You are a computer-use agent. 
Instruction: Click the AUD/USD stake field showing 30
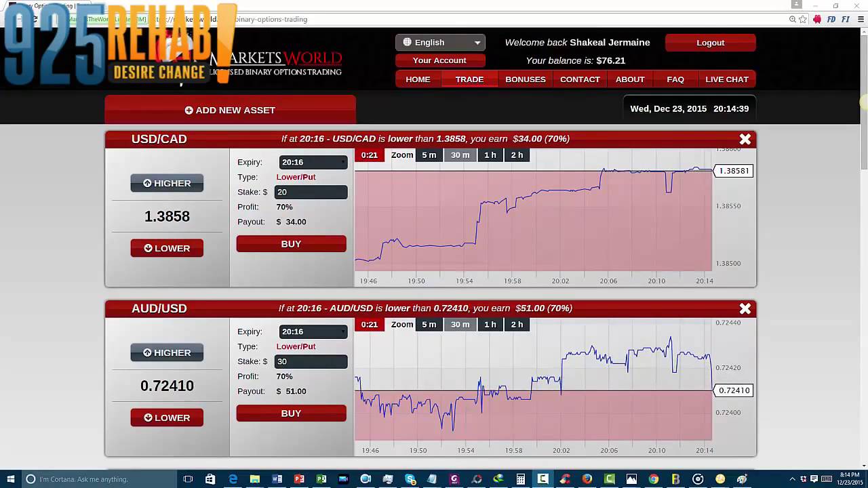311,361
